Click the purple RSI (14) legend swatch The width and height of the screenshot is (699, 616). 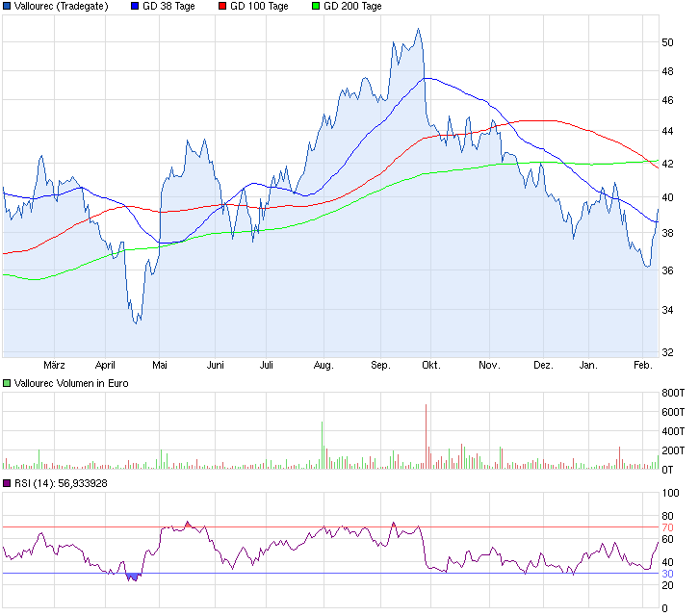pyautogui.click(x=7, y=483)
